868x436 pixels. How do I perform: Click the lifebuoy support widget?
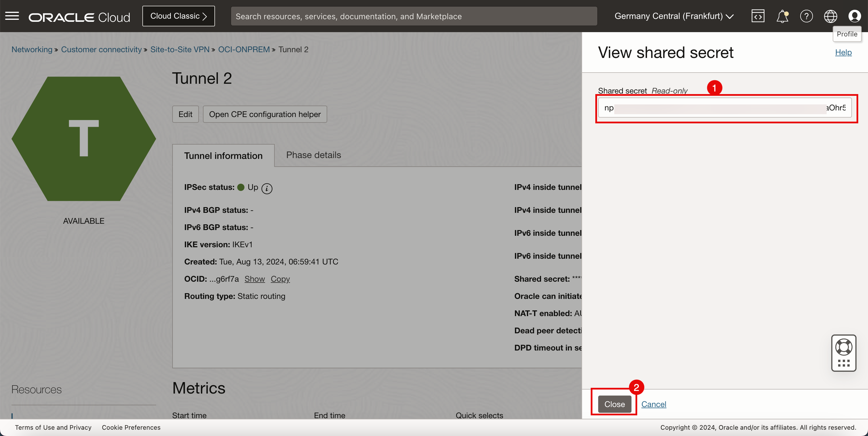[x=843, y=347]
